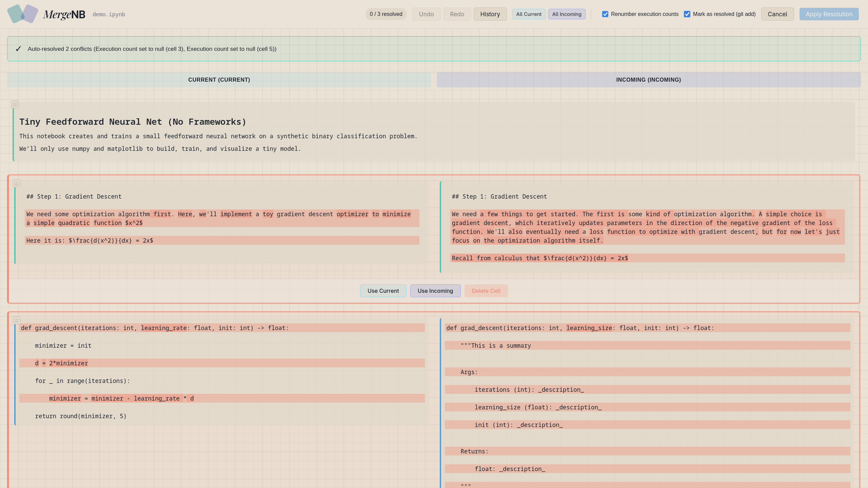Screen dimensions: 868x488
Task: Open the History panel
Action: [x=490, y=14]
